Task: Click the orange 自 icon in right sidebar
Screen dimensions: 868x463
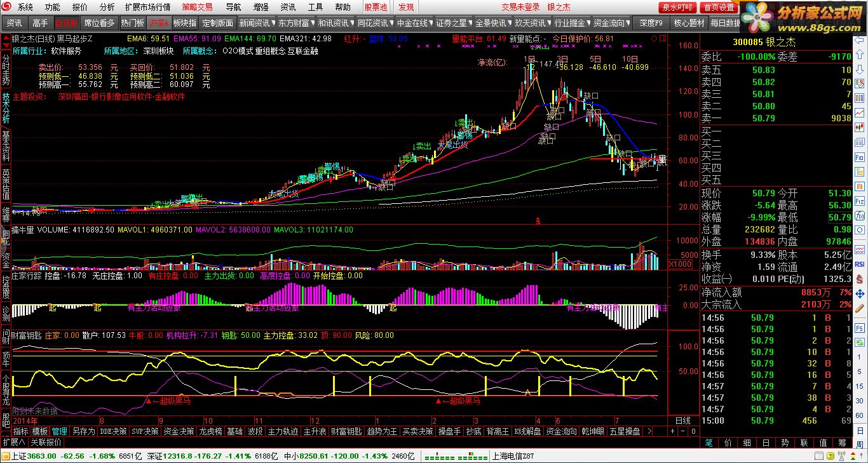Action: pos(858,185)
